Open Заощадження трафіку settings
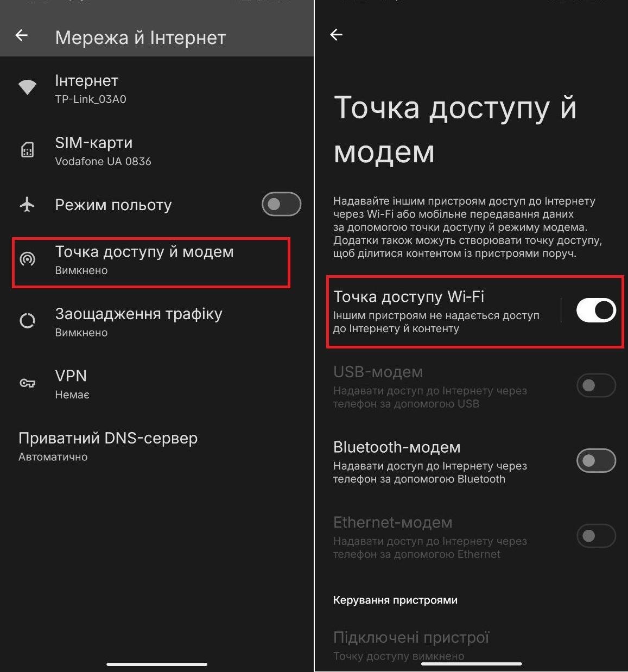The image size is (628, 672). [x=157, y=322]
